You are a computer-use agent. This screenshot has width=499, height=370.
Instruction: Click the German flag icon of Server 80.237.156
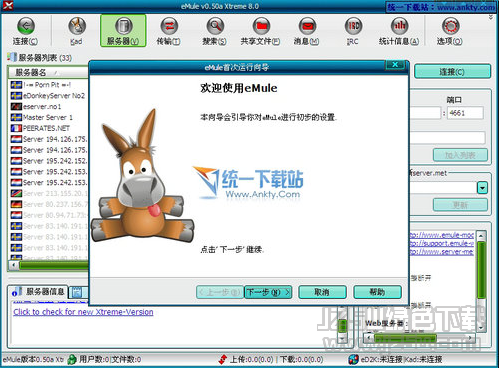tap(16, 204)
